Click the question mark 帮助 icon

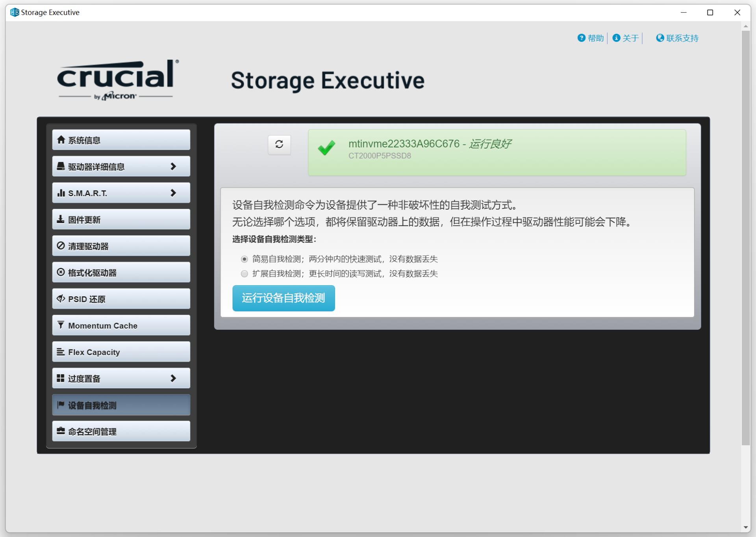tap(581, 38)
